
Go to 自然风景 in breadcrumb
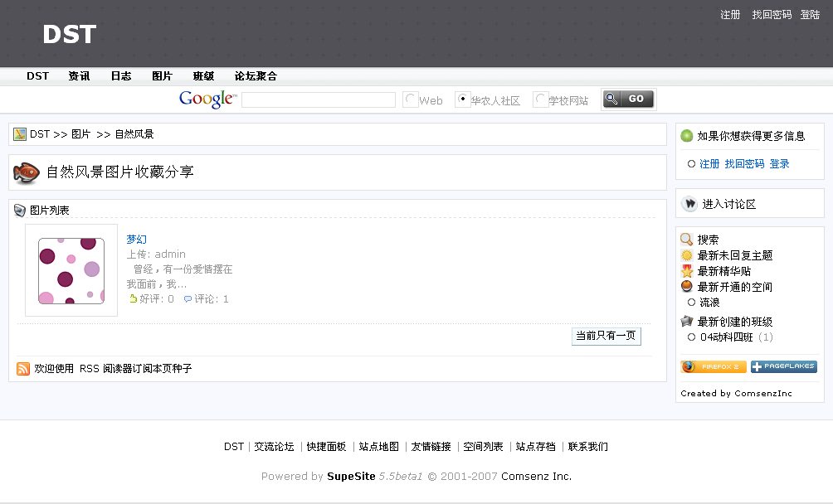[134, 134]
